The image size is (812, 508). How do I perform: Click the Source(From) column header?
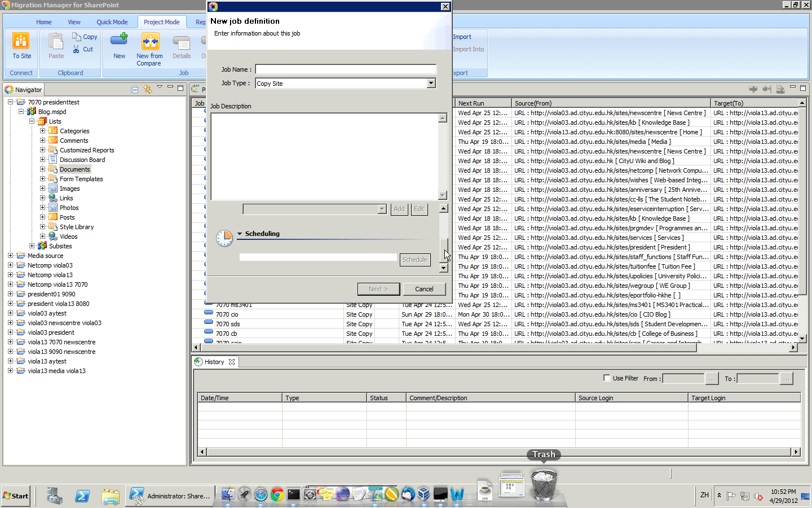[611, 103]
